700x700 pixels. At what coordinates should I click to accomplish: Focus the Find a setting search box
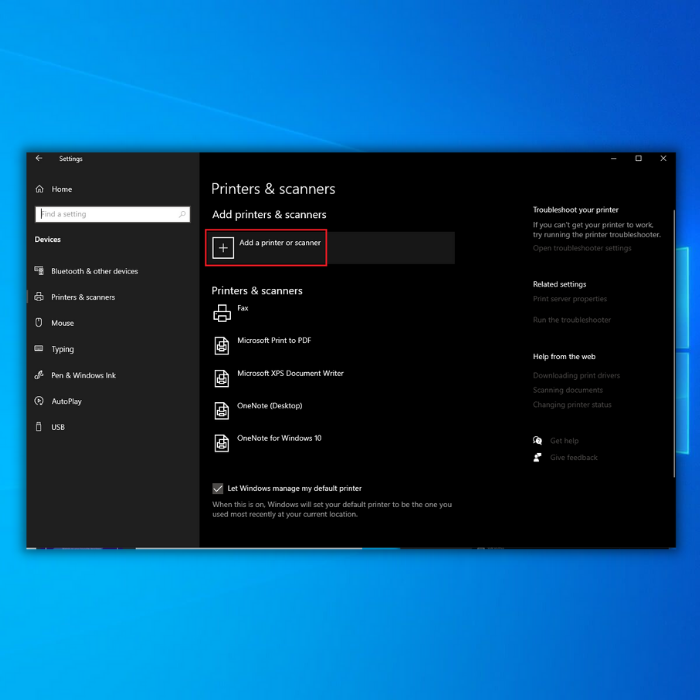[x=112, y=214]
